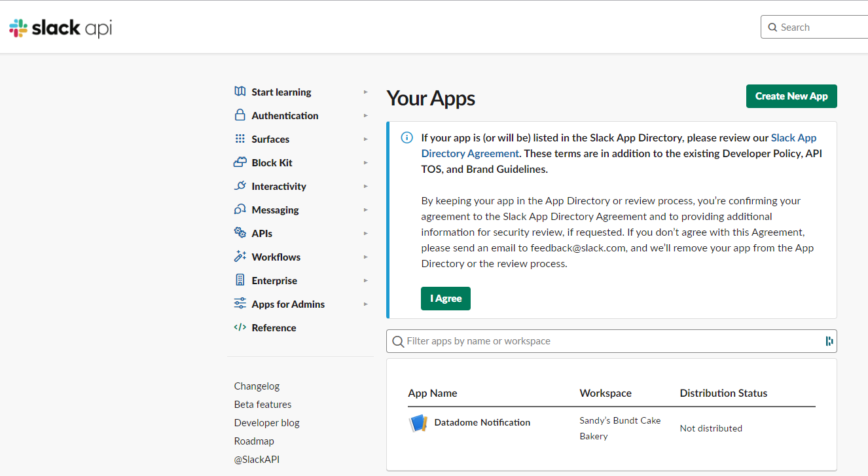Image resolution: width=868 pixels, height=476 pixels.
Task: Click the code brackets icon beside Reference
Action: (x=240, y=327)
